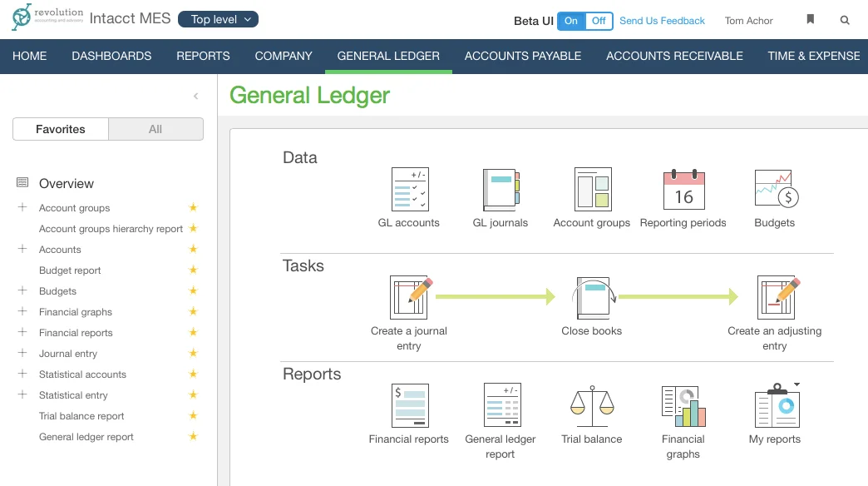Toggle favorite star for Statistical entry
This screenshot has width=868, height=486.
[193, 394]
